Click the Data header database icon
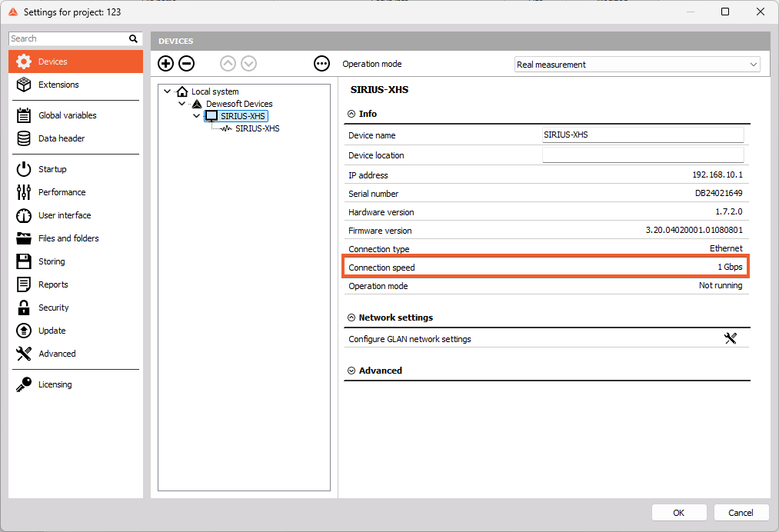Viewport: 779px width, 532px height. [x=23, y=138]
